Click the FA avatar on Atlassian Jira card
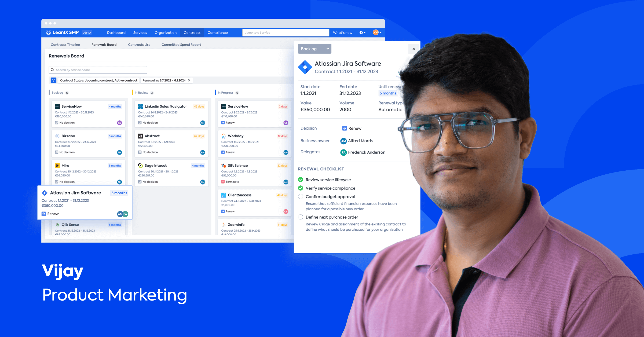Viewport: 644px width, 337px height. (125, 214)
